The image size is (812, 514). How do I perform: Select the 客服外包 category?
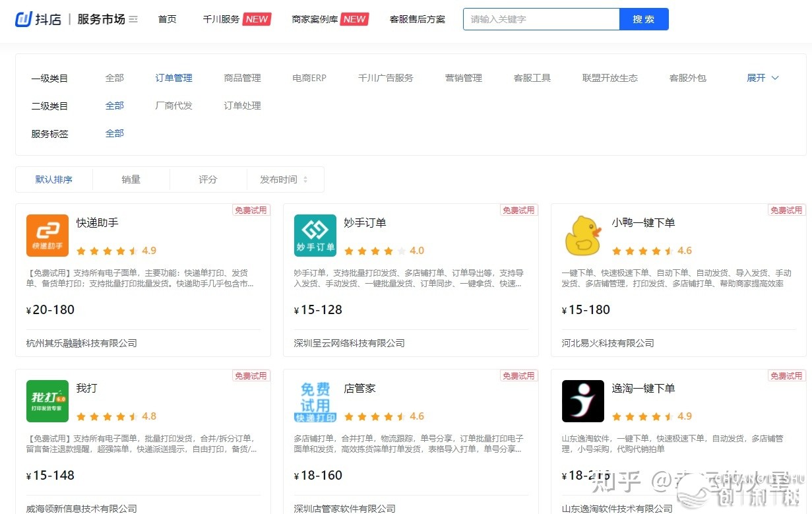688,78
